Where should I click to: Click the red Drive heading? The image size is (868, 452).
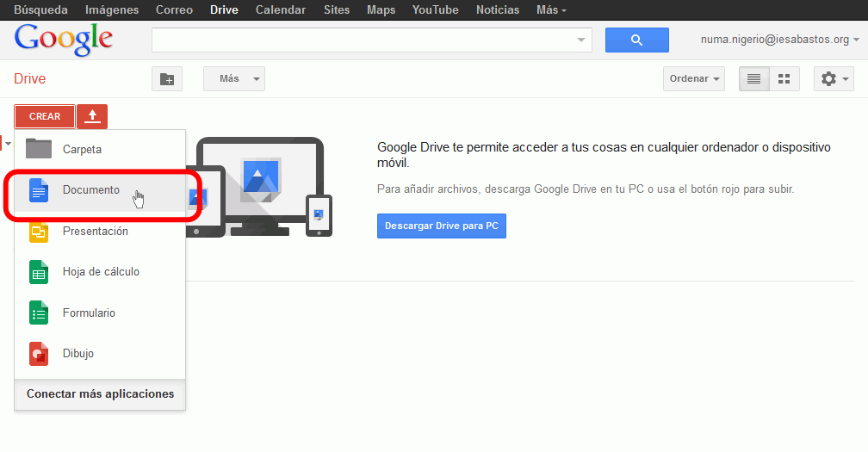(x=30, y=78)
